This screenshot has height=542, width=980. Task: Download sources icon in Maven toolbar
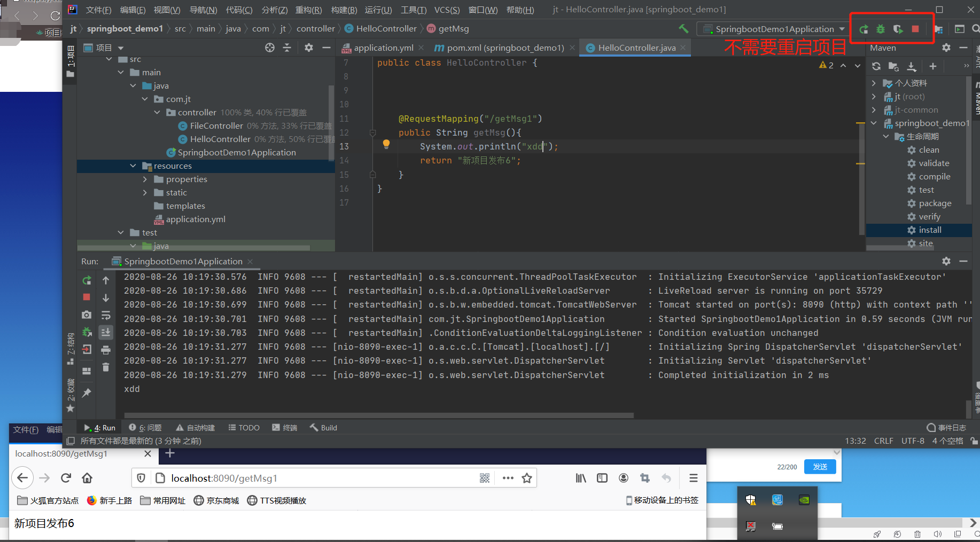[912, 66]
